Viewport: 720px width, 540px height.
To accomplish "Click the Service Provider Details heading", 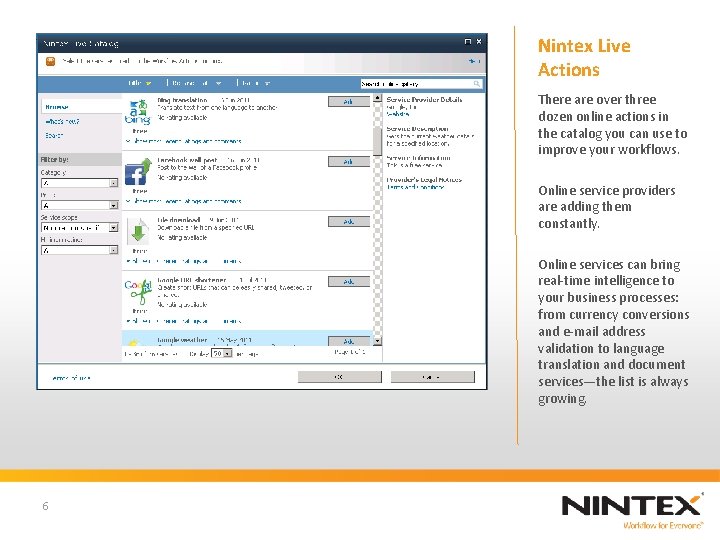I will [424, 100].
